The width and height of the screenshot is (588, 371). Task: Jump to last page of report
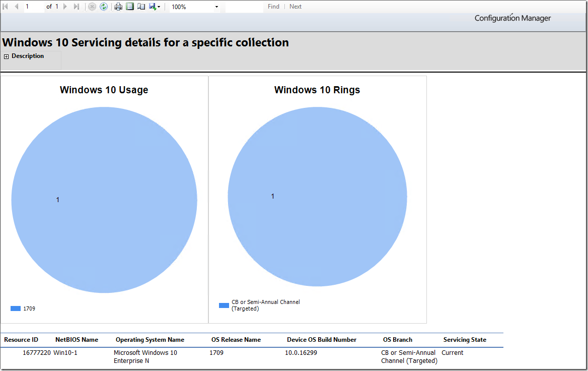pyautogui.click(x=77, y=7)
